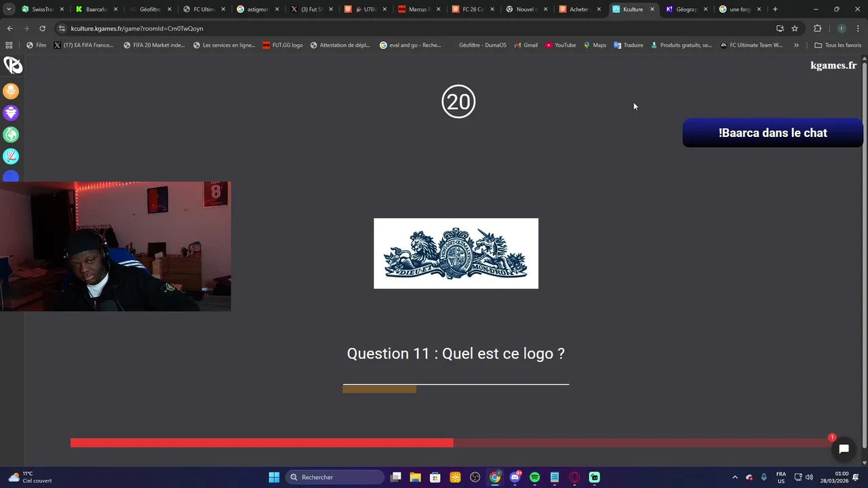Open Opera browser on taskbar
This screenshot has height=488, width=868.
[x=574, y=477]
